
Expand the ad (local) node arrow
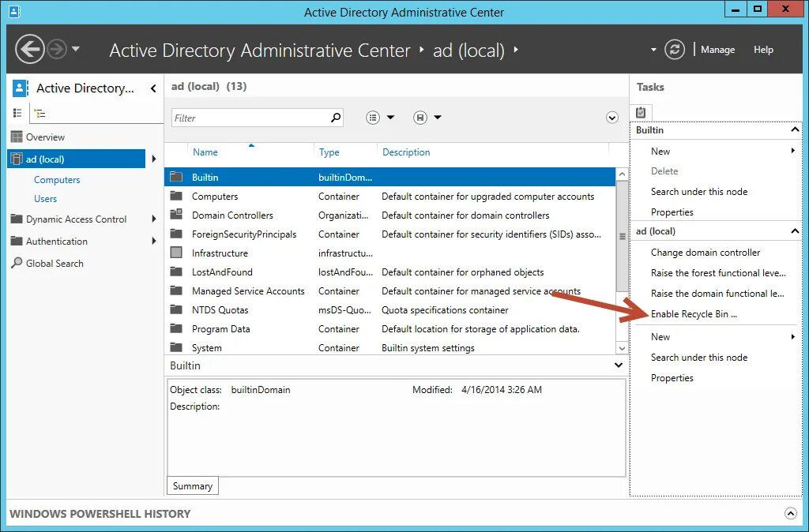(154, 159)
